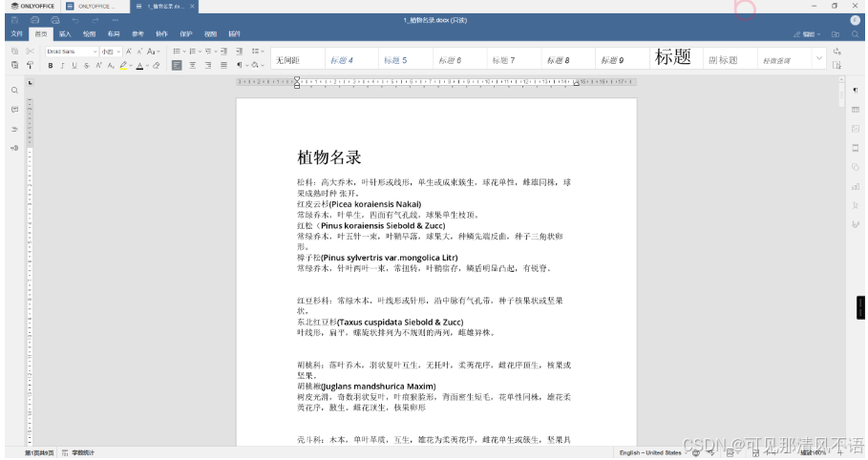Click the Redo arrow icon

(95, 20)
